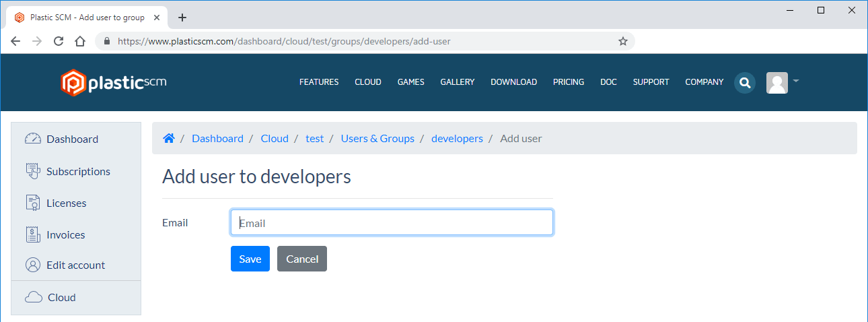Open the GAMES menu item
Image resolution: width=868 pixels, height=322 pixels.
411,82
